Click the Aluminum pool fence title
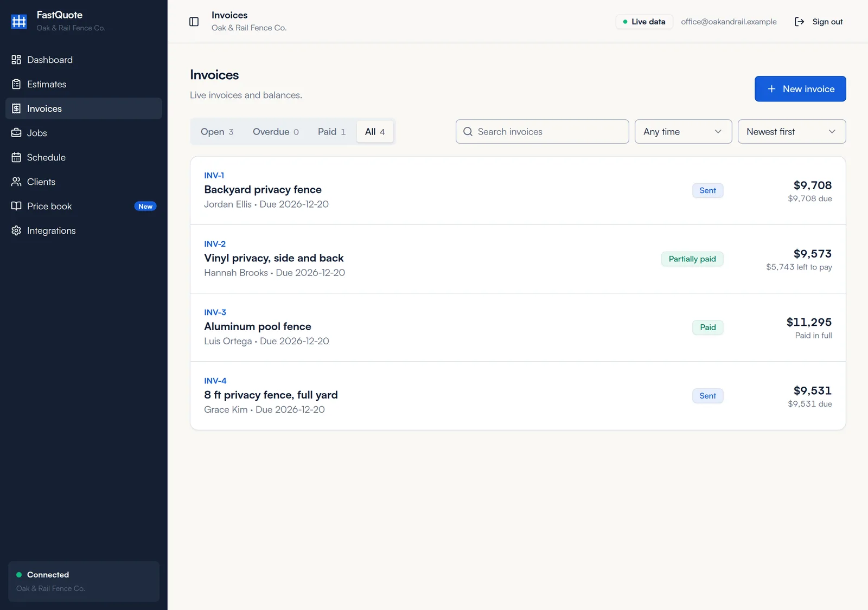 click(x=258, y=326)
